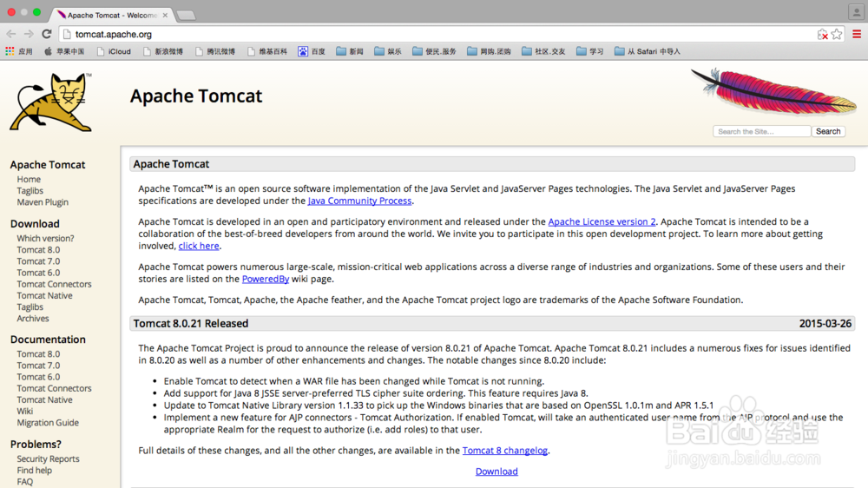This screenshot has width=868, height=488.
Task: Open Tomcat 7.0 under Documentation
Action: pos(38,366)
